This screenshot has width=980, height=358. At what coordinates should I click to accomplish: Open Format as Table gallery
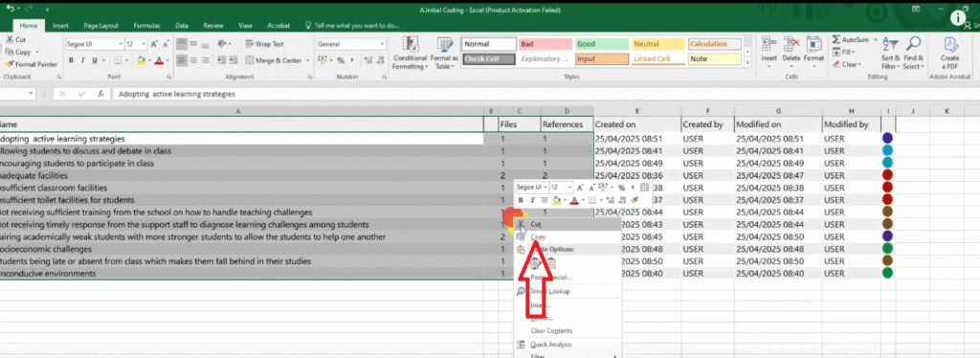pos(444,53)
